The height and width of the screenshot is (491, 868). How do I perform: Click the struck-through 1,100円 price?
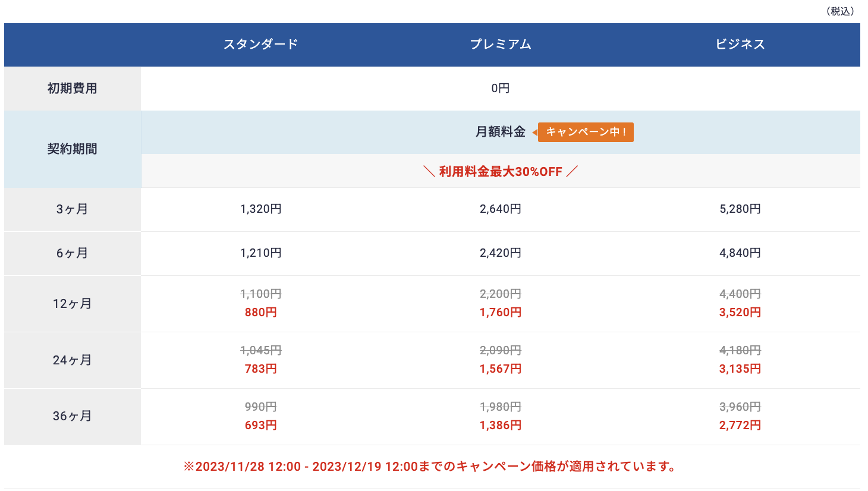coord(261,294)
